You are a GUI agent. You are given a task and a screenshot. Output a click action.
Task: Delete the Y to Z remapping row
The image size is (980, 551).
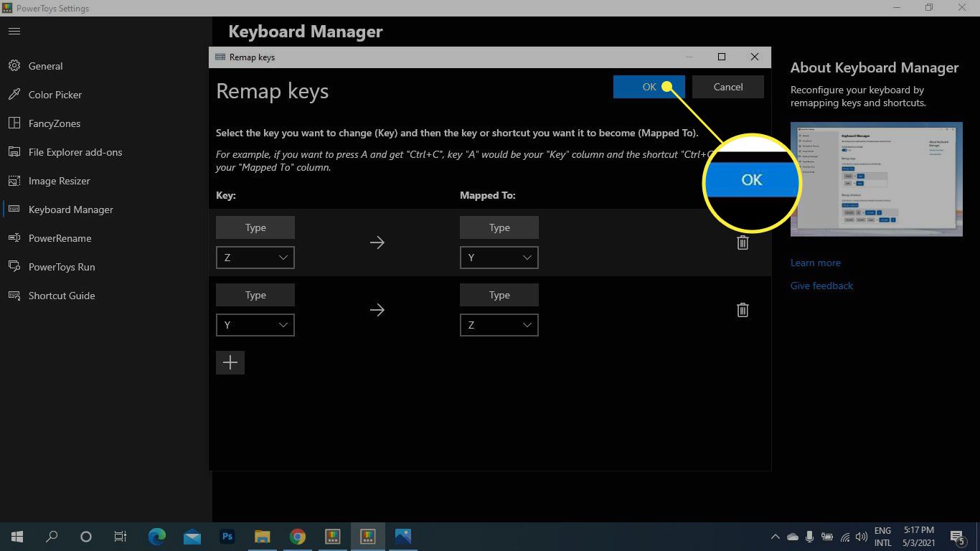click(x=743, y=310)
